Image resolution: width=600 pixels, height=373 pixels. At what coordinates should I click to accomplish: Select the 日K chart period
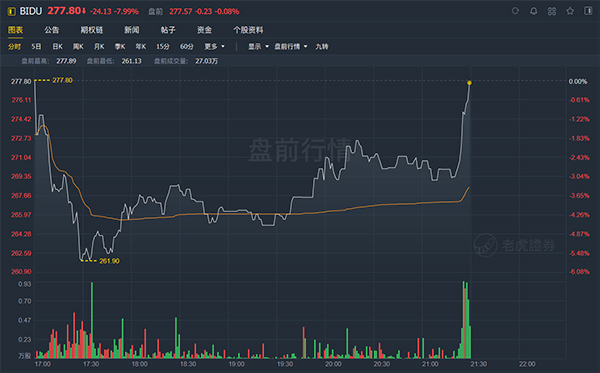coord(57,47)
